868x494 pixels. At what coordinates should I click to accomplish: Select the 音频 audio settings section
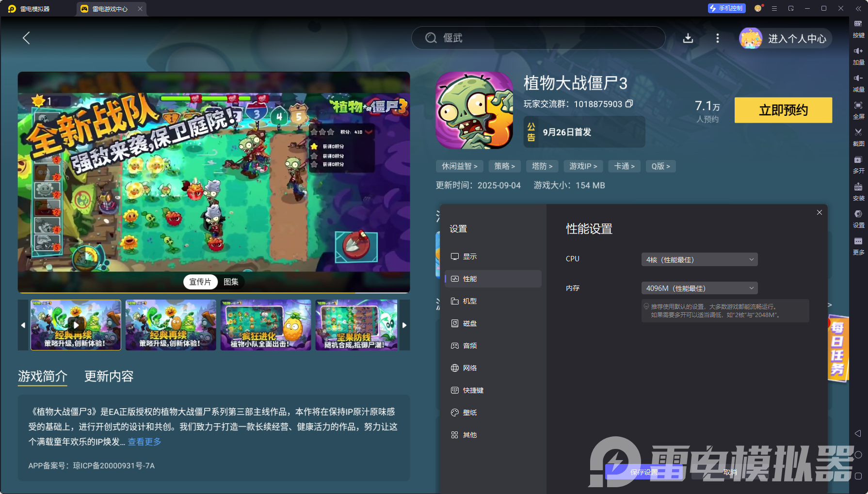pyautogui.click(x=493, y=346)
